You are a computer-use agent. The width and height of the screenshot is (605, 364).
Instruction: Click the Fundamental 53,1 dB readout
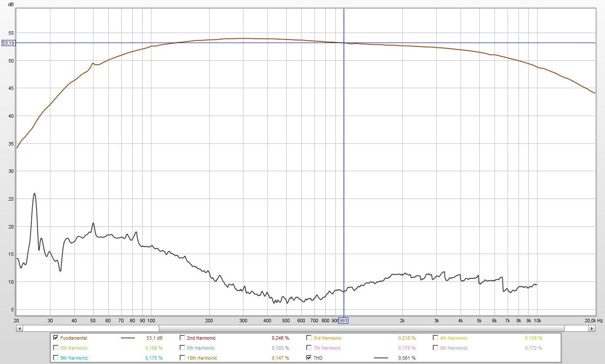pos(155,338)
